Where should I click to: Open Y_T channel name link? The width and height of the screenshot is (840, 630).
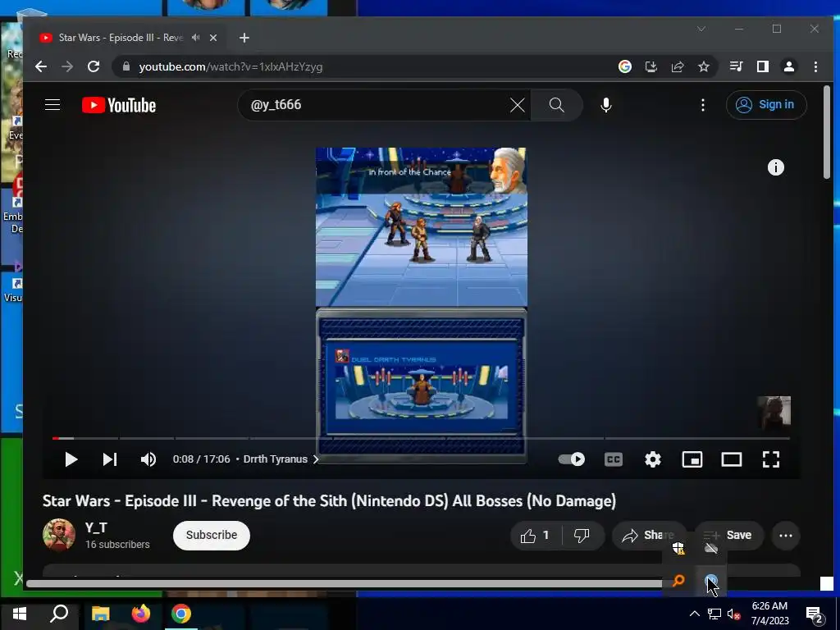[96, 527]
